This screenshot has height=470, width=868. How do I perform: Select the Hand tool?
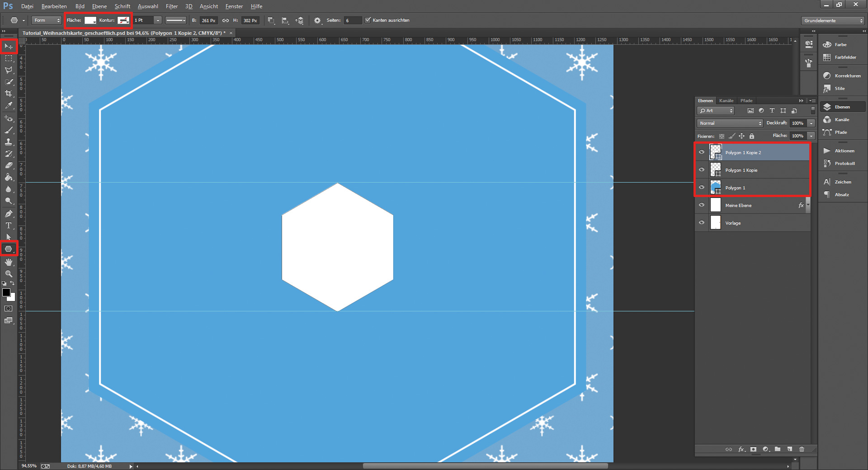point(9,262)
